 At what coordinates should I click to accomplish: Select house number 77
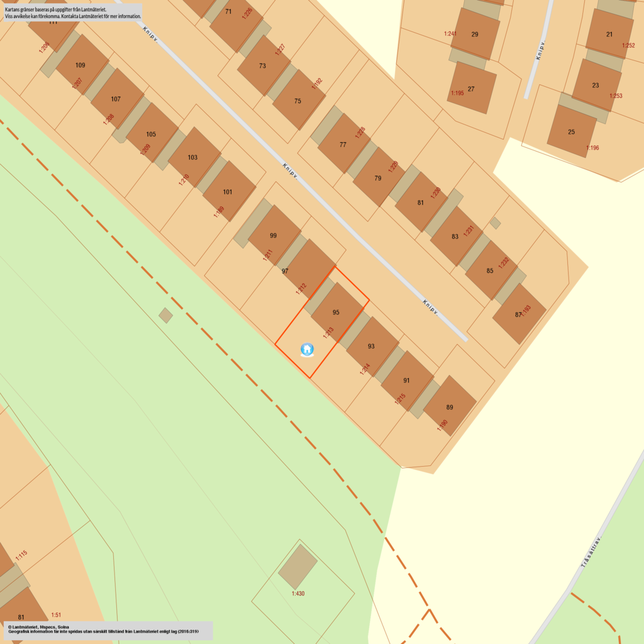tap(343, 145)
